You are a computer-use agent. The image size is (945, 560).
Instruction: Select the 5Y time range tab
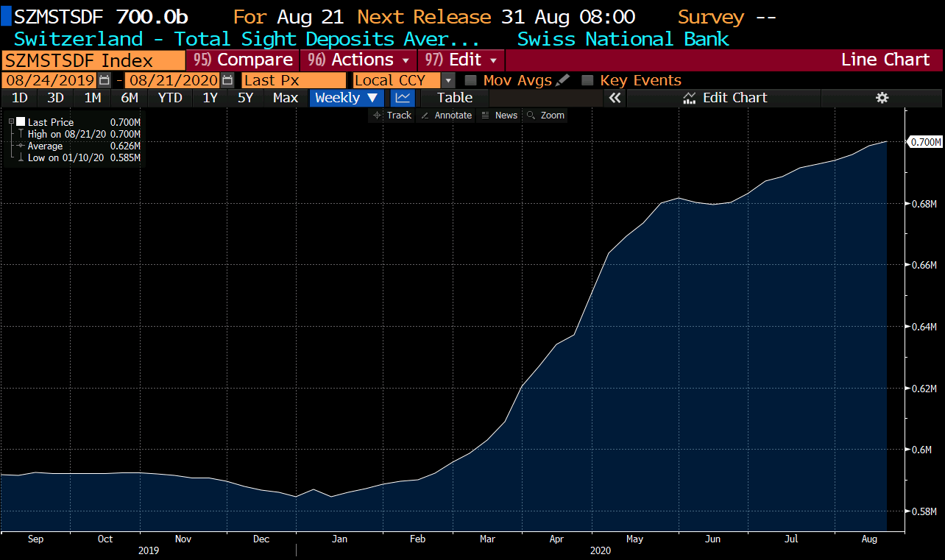[x=246, y=98]
